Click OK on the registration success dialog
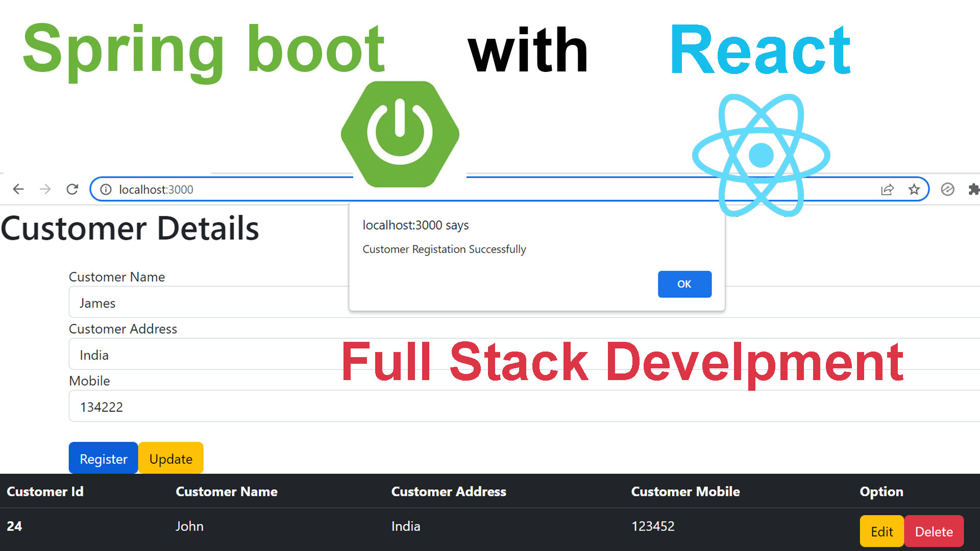The height and width of the screenshot is (551, 980). pyautogui.click(x=684, y=284)
